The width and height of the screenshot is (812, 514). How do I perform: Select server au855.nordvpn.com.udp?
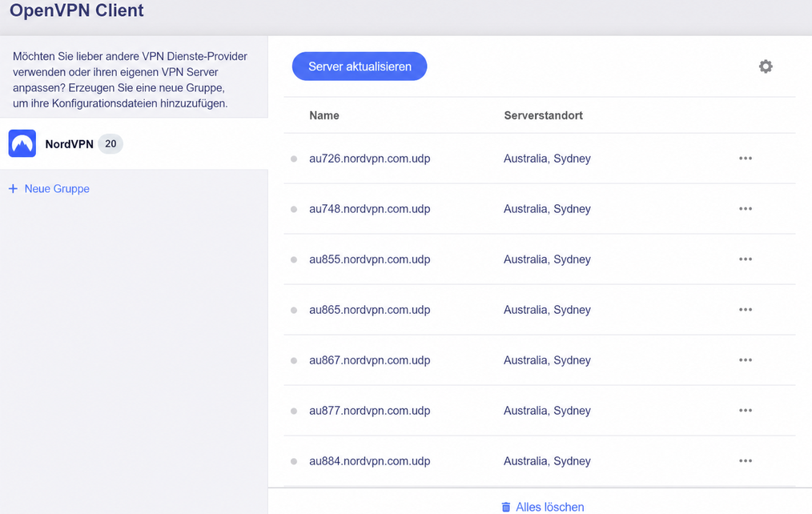point(370,259)
